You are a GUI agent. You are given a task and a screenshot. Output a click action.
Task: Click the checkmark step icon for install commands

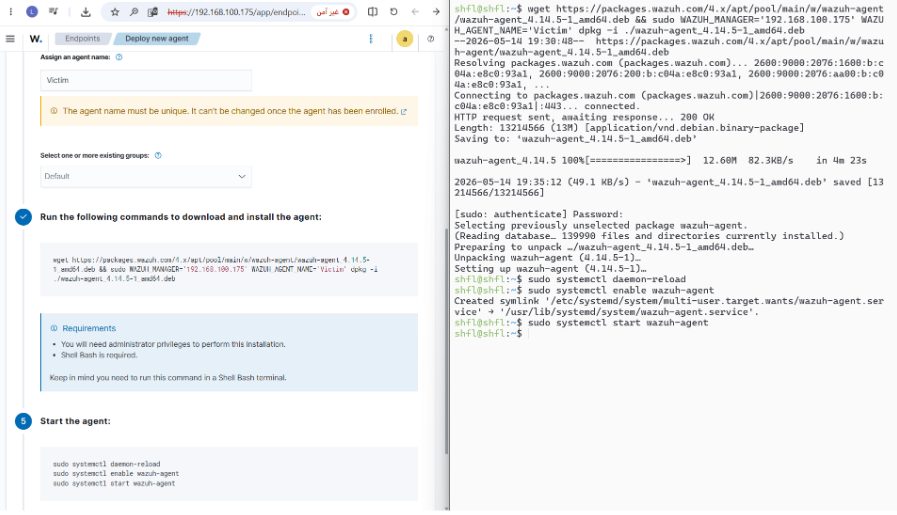[23, 217]
